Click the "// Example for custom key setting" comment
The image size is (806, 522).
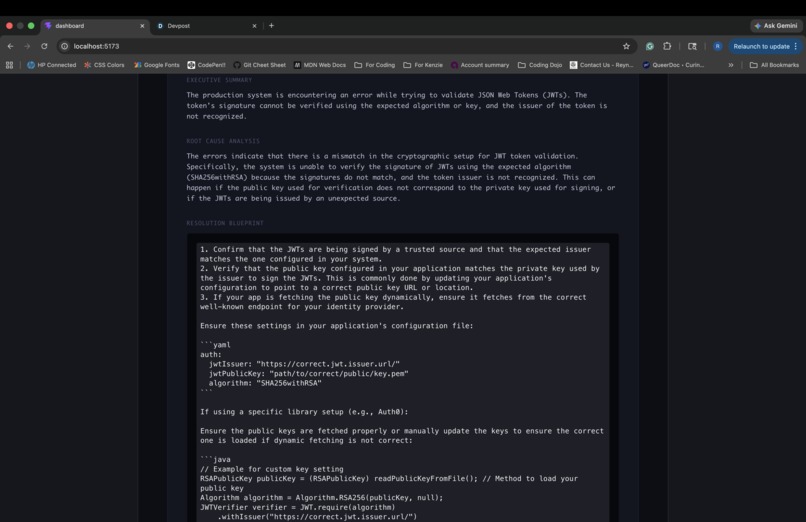271,469
